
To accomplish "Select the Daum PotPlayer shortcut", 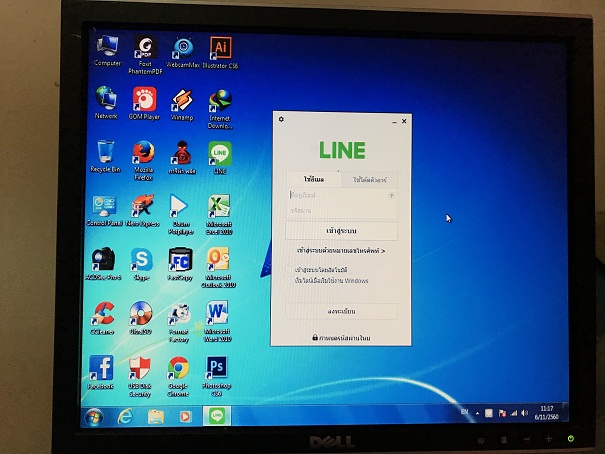I will 181,214.
